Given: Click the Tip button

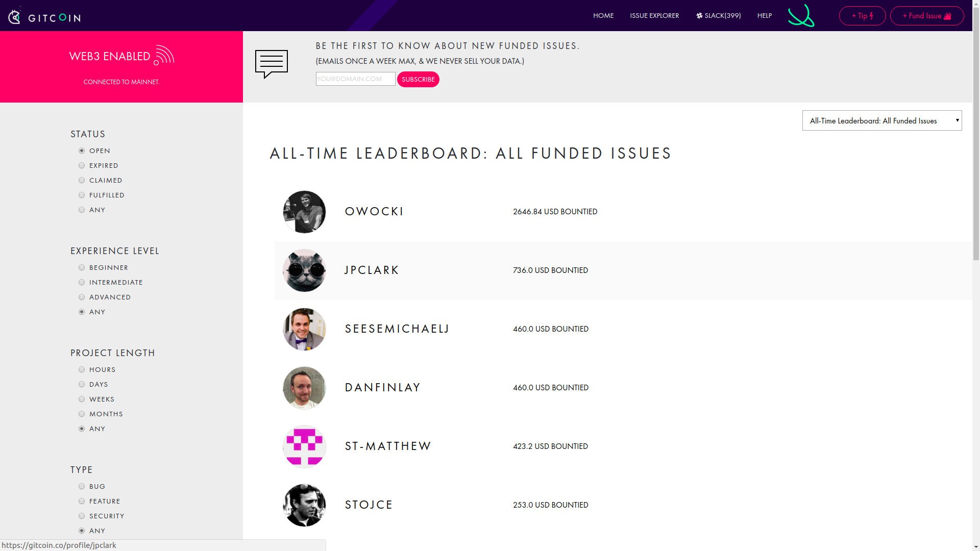Looking at the screenshot, I should pyautogui.click(x=862, y=16).
